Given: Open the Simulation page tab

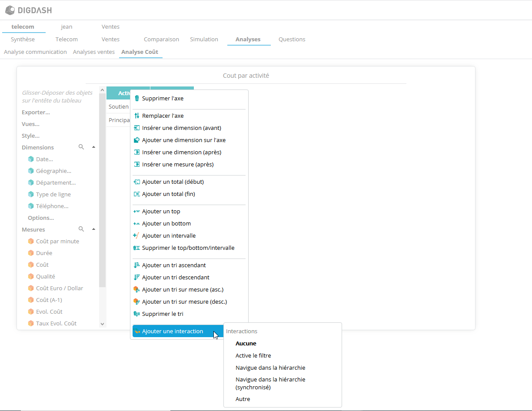Looking at the screenshot, I should pos(204,39).
